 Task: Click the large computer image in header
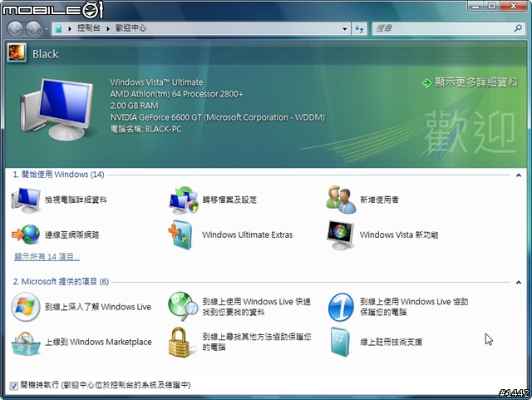point(57,109)
